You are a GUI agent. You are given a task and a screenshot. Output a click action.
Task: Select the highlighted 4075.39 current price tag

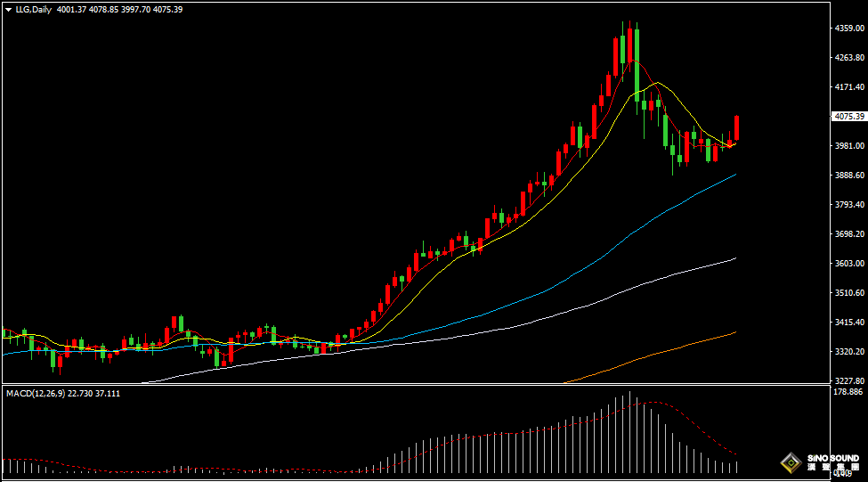tap(850, 117)
